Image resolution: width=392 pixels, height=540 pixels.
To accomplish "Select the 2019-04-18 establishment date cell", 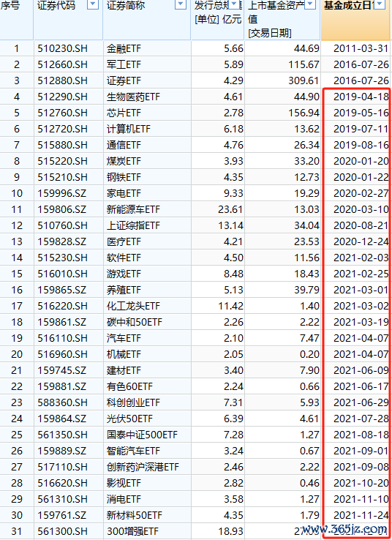I will 356,97.
